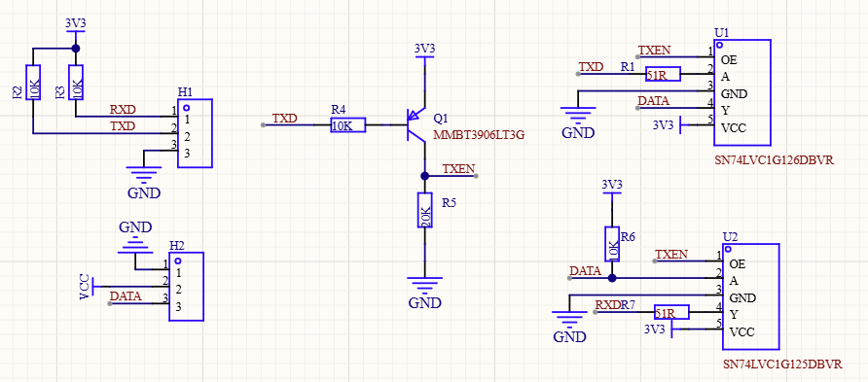
Task: Click the OE pin name inside U1
Action: [729, 59]
